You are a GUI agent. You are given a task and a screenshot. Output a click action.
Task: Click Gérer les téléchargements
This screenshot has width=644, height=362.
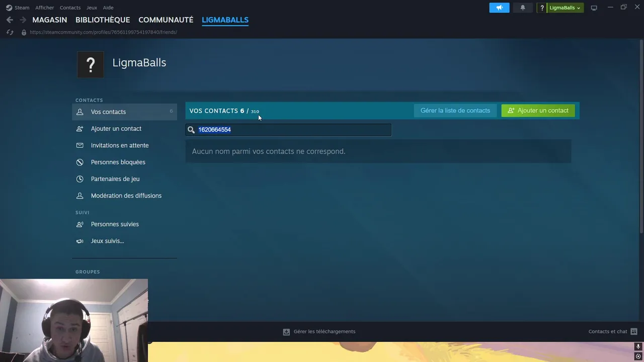pos(325,331)
